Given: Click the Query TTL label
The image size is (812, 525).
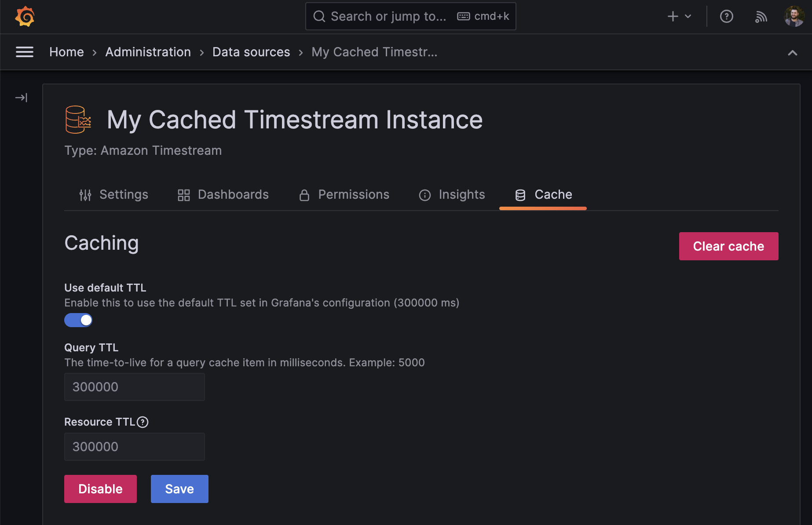Looking at the screenshot, I should pyautogui.click(x=91, y=347).
